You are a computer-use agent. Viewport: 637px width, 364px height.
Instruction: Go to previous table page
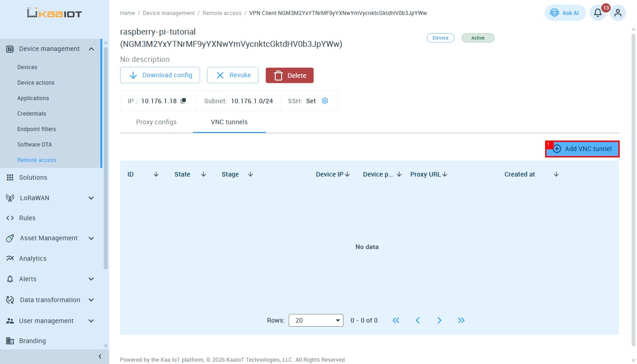[418, 320]
